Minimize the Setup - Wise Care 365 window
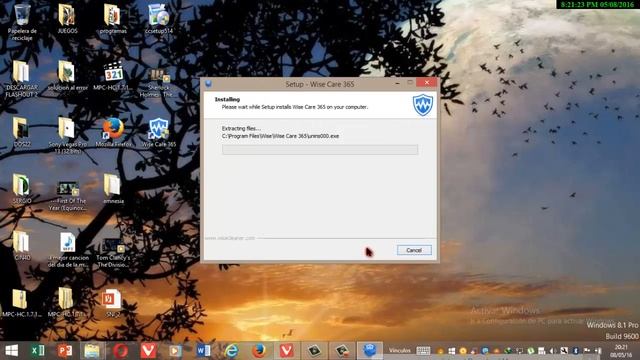Image resolution: width=640 pixels, height=360 pixels. 398,83
